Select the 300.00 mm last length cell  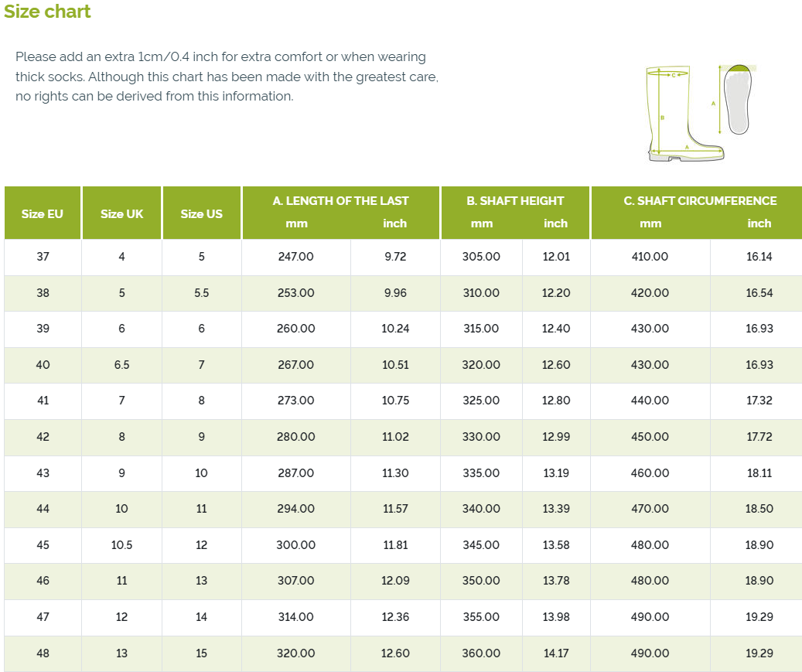[x=296, y=545]
